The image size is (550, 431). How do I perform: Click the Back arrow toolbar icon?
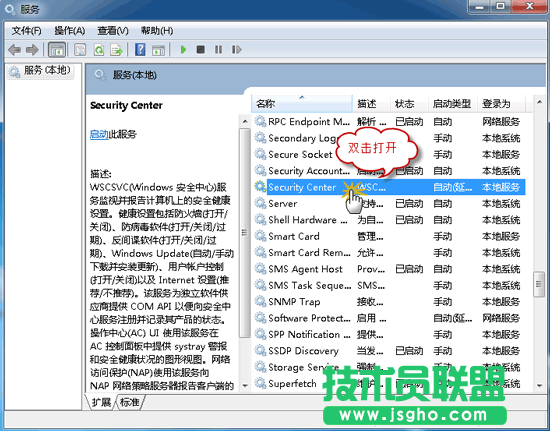(14, 50)
